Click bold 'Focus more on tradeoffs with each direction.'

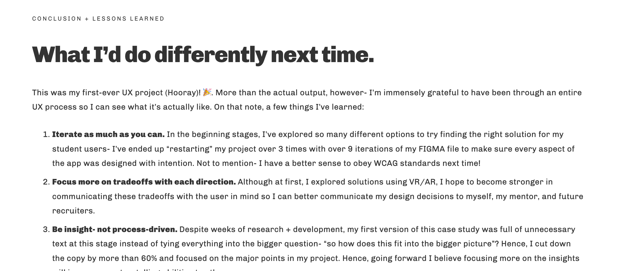(x=144, y=182)
